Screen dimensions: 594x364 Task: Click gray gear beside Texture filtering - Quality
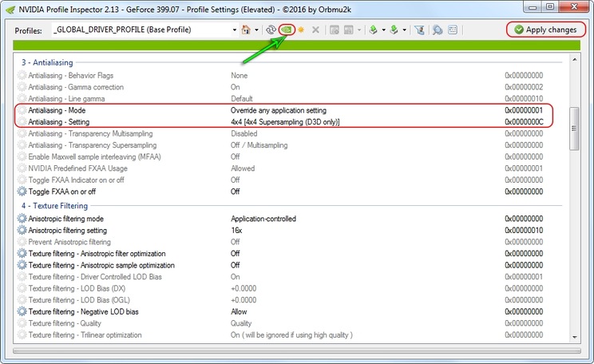point(22,323)
